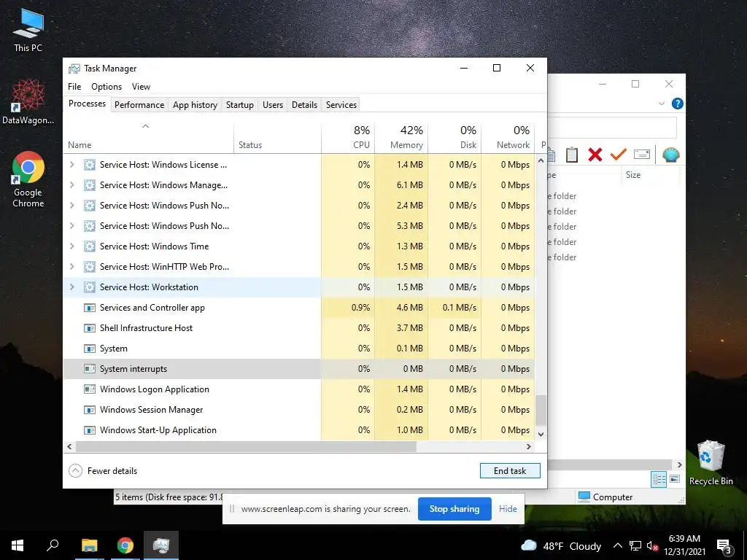Switch to the App history tab
The image size is (747, 560).
click(195, 105)
